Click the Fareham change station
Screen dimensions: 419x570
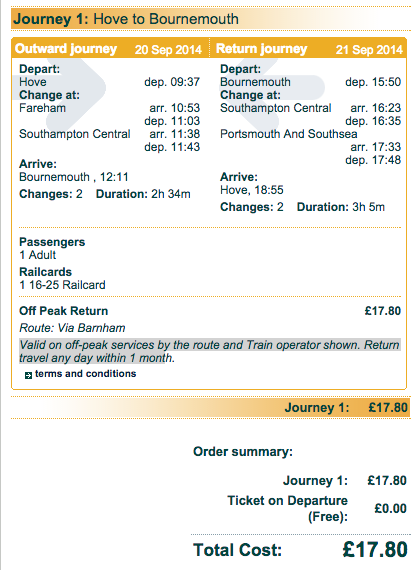[x=43, y=108]
